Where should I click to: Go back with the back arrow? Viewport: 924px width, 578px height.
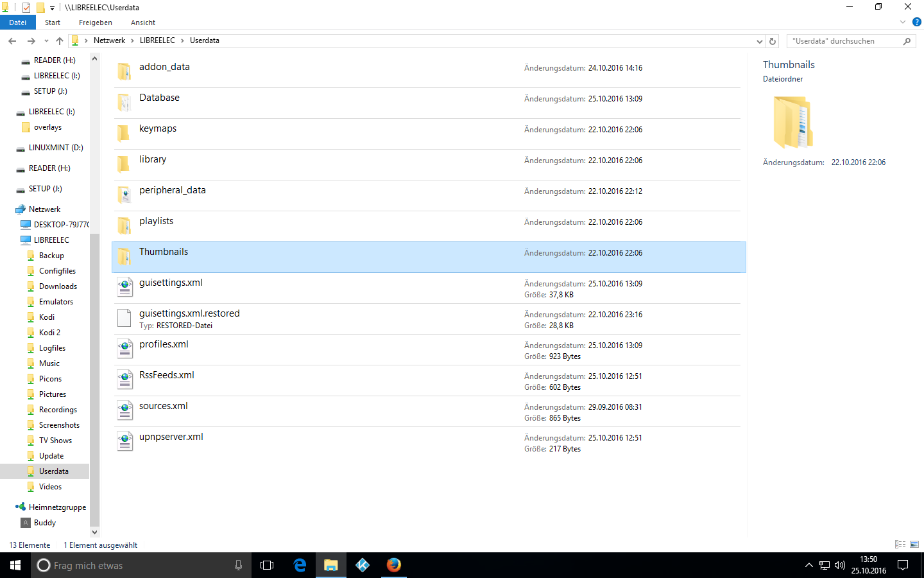(12, 41)
